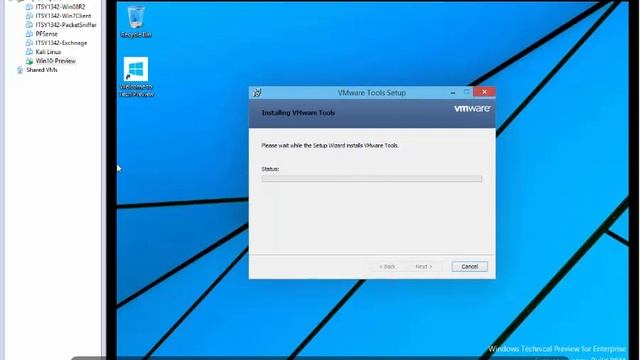Click the 'Installing VMware Tools' heading
640x360 pixels.
pyautogui.click(x=298, y=113)
